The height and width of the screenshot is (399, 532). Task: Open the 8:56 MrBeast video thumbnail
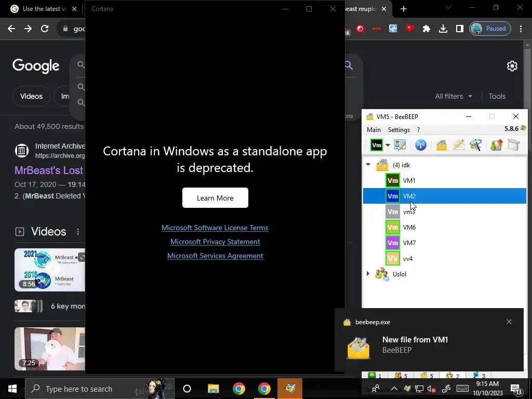[49, 270]
